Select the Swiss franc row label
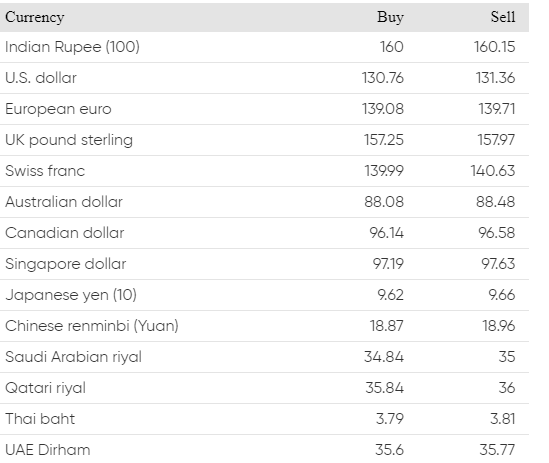This screenshot has height=463, width=549. [45, 171]
